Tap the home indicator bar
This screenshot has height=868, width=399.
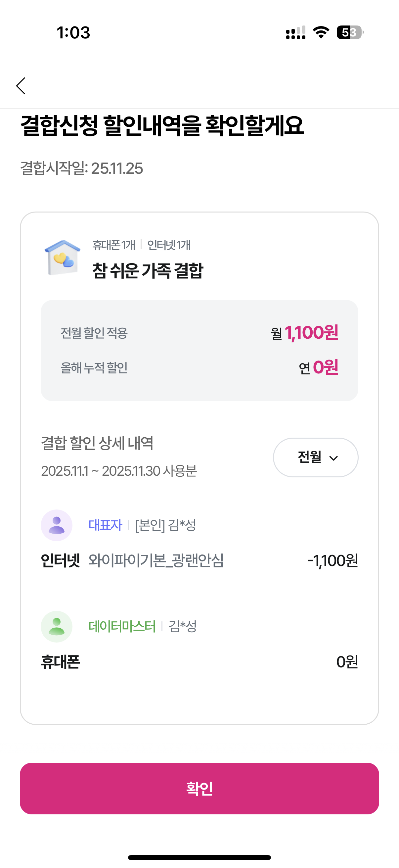[199, 857]
